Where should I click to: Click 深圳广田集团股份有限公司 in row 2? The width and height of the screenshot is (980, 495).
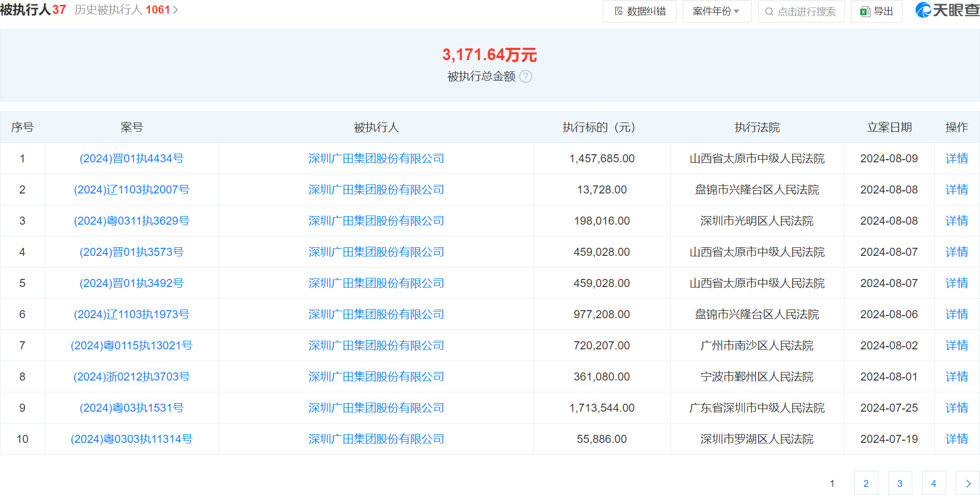point(376,190)
